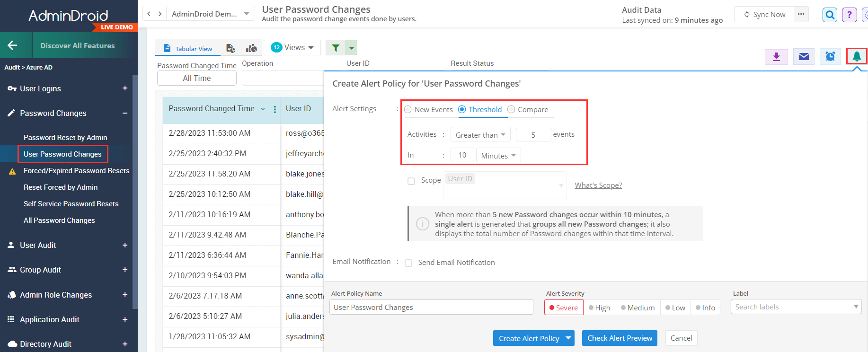The width and height of the screenshot is (868, 352).
Task: Click the Cancel button
Action: [681, 338]
